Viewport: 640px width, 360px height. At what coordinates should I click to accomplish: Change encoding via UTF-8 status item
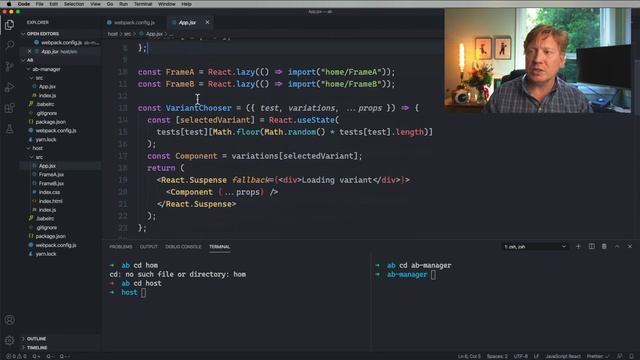[x=520, y=356]
